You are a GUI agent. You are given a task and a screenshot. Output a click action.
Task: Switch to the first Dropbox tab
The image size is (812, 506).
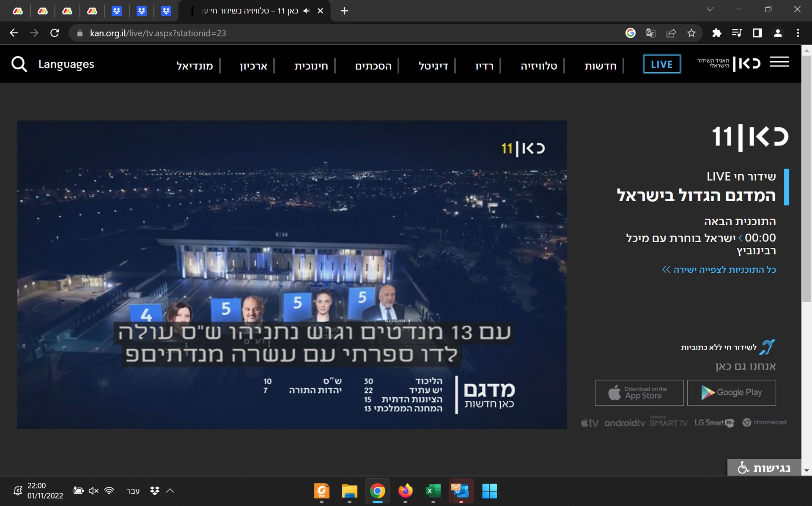[117, 11]
